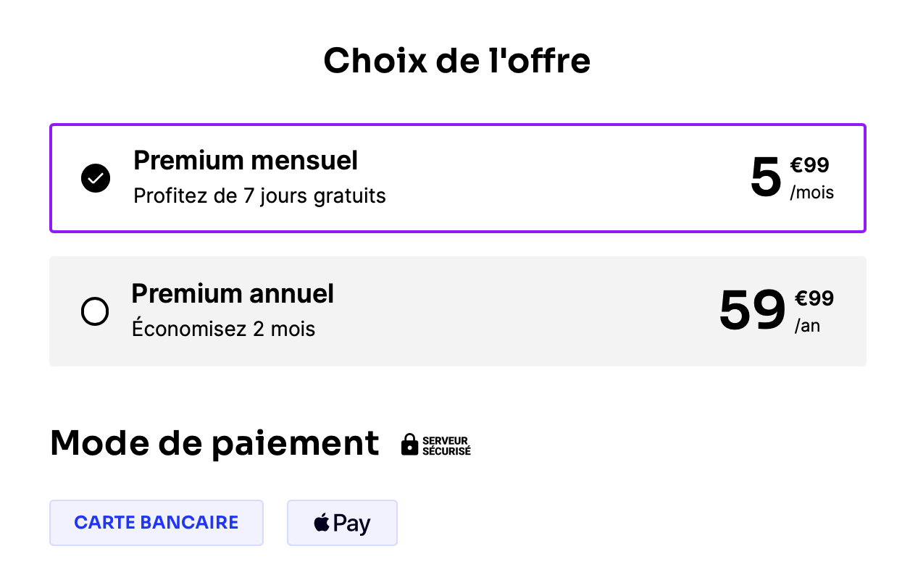The height and width of the screenshot is (588, 910).
Task: Click the 'Mode de paiement' heading
Action: click(x=214, y=443)
